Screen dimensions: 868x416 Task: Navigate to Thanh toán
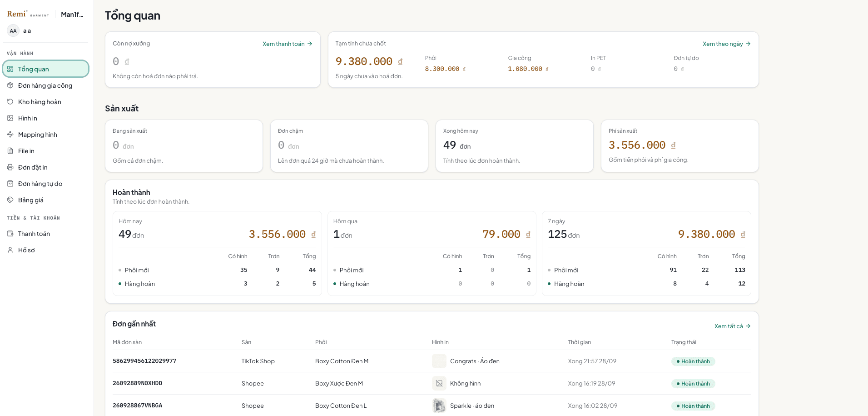coord(46,234)
